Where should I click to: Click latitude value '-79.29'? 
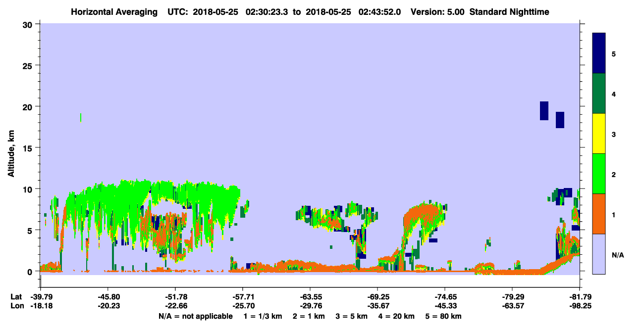point(512,297)
